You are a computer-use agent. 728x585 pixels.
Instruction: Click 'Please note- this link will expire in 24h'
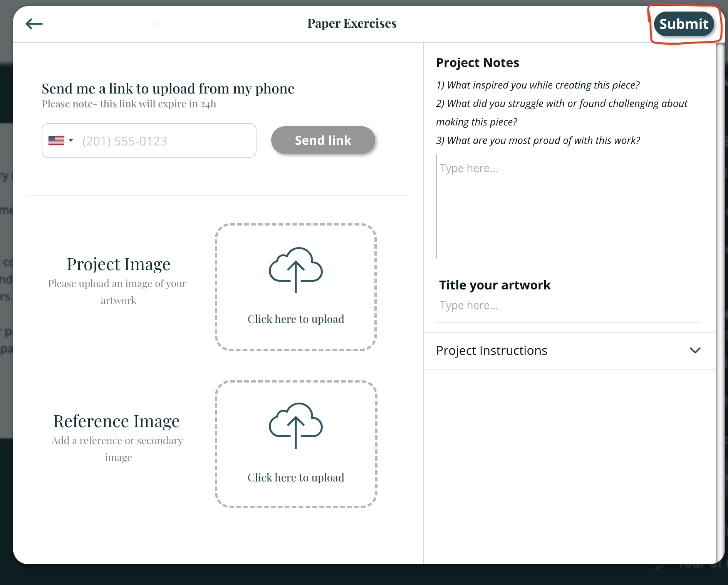tap(129, 104)
